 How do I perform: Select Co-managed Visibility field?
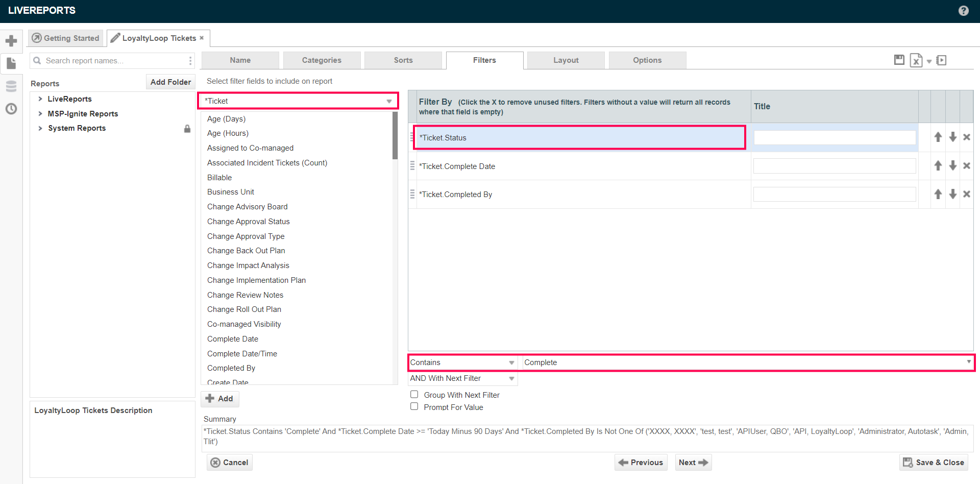244,324
